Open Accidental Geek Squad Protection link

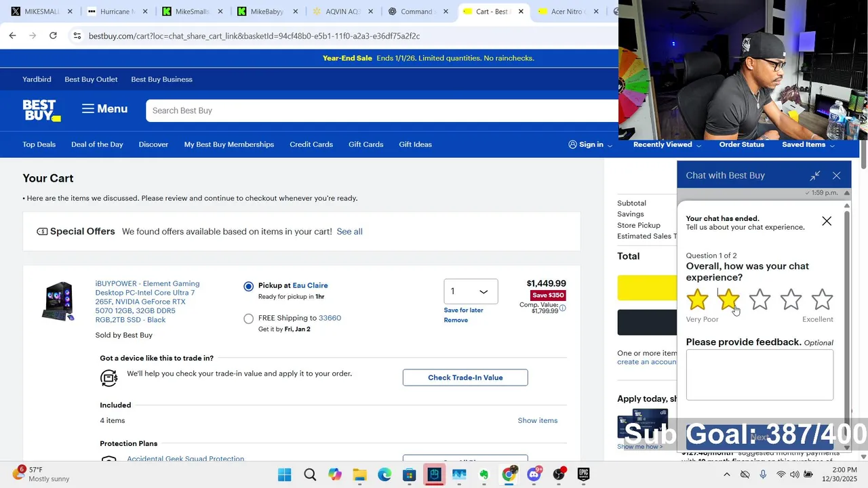point(185,459)
